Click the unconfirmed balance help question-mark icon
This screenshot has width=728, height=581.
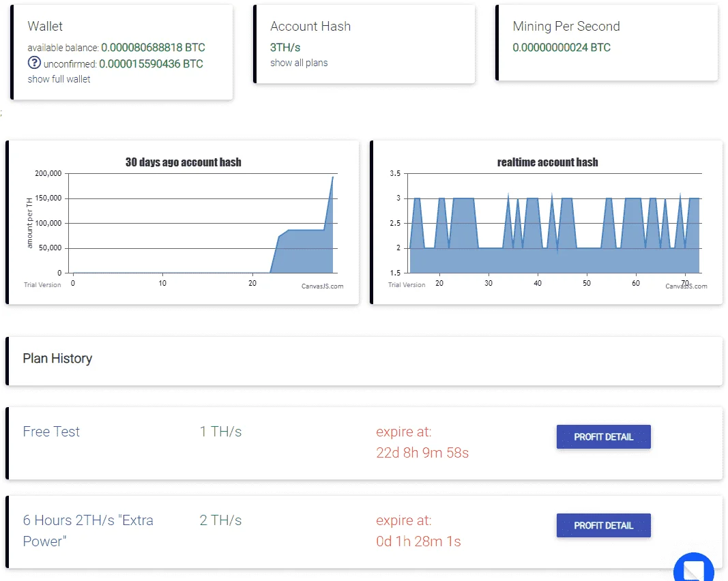[34, 62]
